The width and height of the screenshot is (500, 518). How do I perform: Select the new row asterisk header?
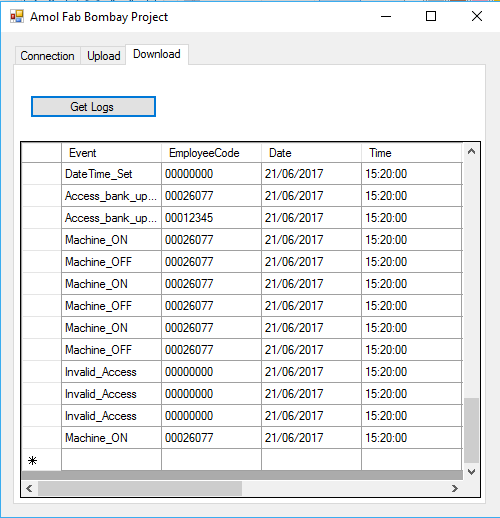(41, 460)
